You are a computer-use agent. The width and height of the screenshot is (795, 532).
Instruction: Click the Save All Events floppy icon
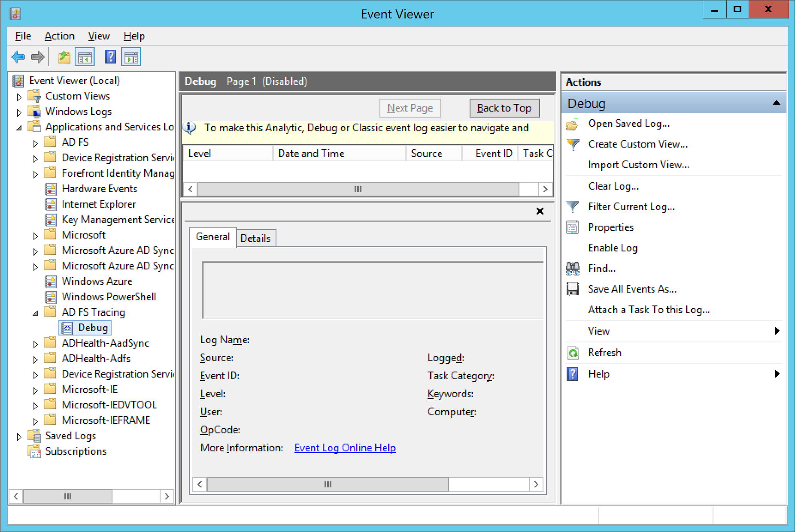[572, 289]
